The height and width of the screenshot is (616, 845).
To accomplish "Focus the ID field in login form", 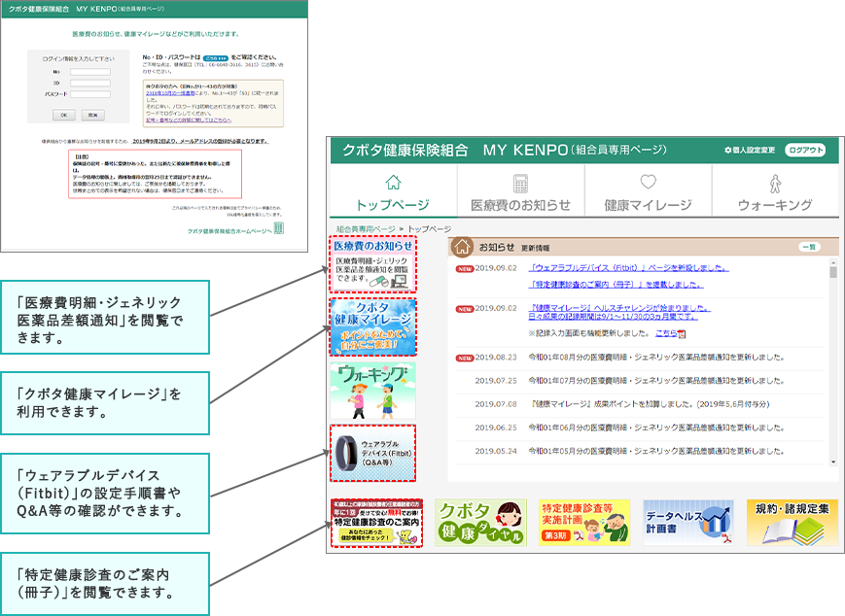I will click(x=90, y=83).
